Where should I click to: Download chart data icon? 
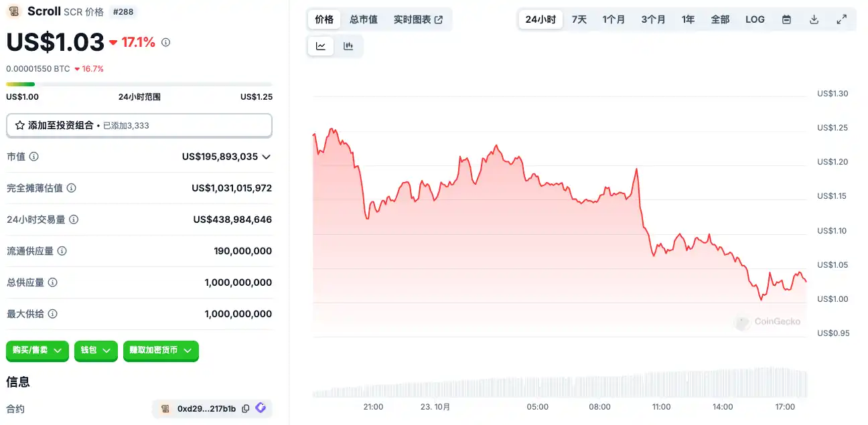pyautogui.click(x=814, y=19)
